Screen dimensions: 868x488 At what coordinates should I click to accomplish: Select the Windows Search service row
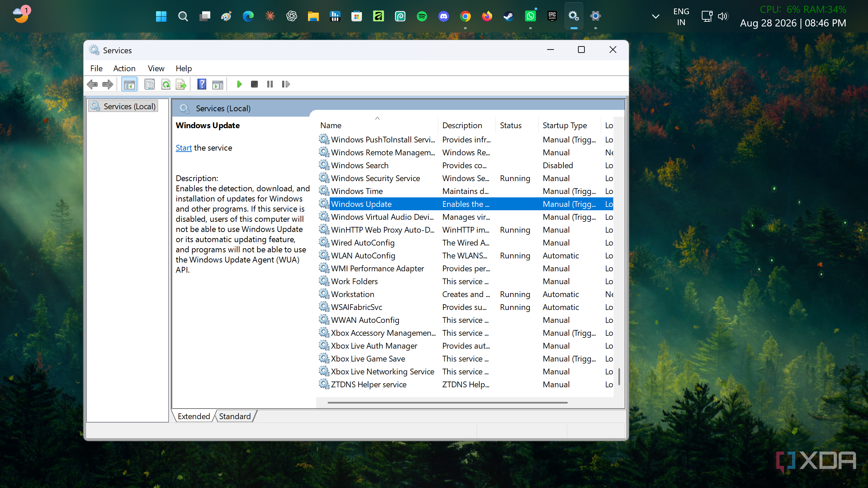(x=466, y=165)
